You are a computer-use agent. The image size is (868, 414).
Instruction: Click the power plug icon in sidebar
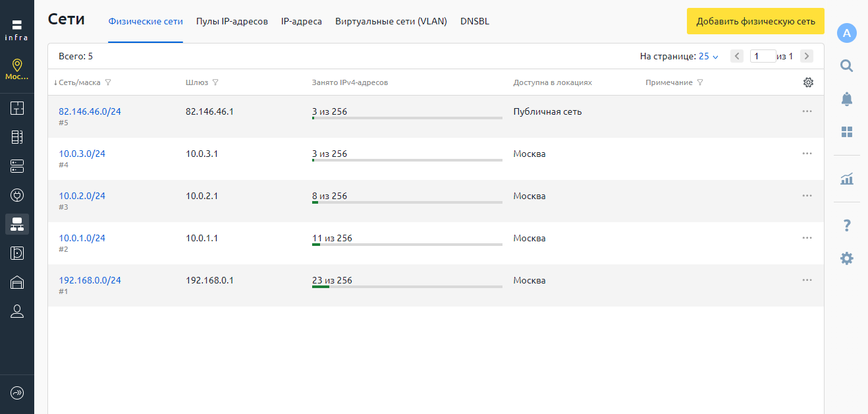[x=17, y=195]
